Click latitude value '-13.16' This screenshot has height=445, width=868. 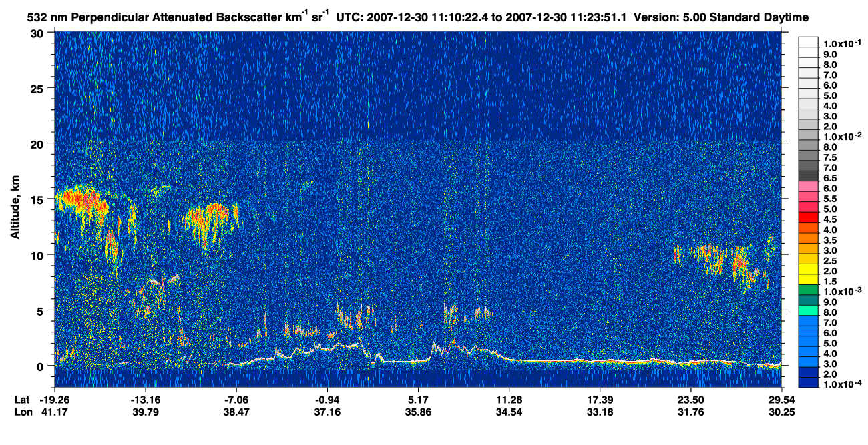tap(146, 400)
